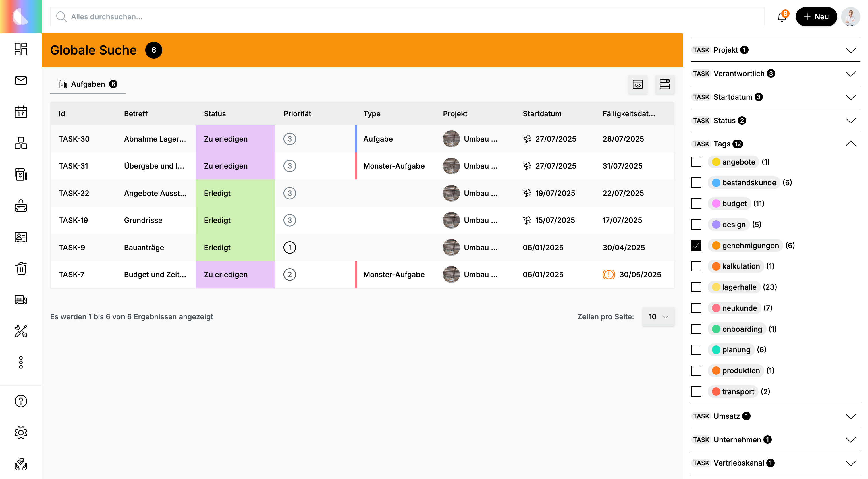Open the help question mark icon

click(x=21, y=401)
